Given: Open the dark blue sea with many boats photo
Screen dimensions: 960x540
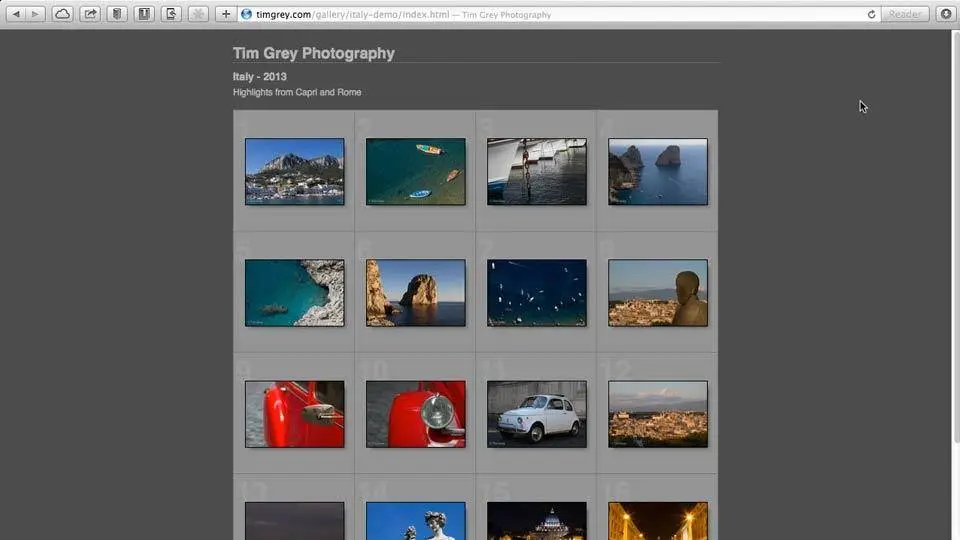Looking at the screenshot, I should point(537,293).
